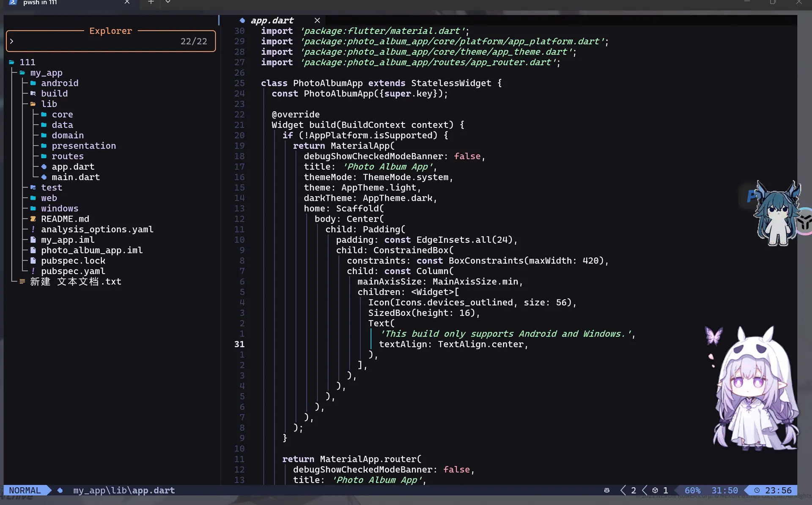The width and height of the screenshot is (812, 505).
Task: Click the '@override' annotation
Action: [296, 115]
